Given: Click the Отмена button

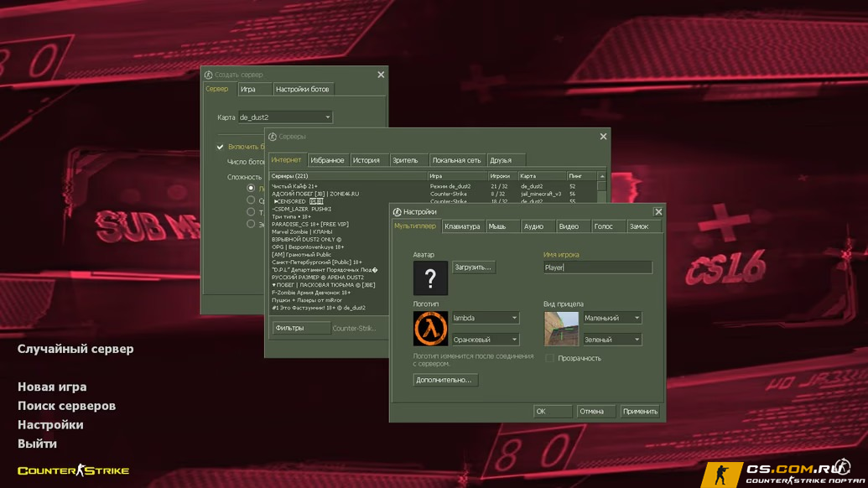Looking at the screenshot, I should pyautogui.click(x=595, y=411).
